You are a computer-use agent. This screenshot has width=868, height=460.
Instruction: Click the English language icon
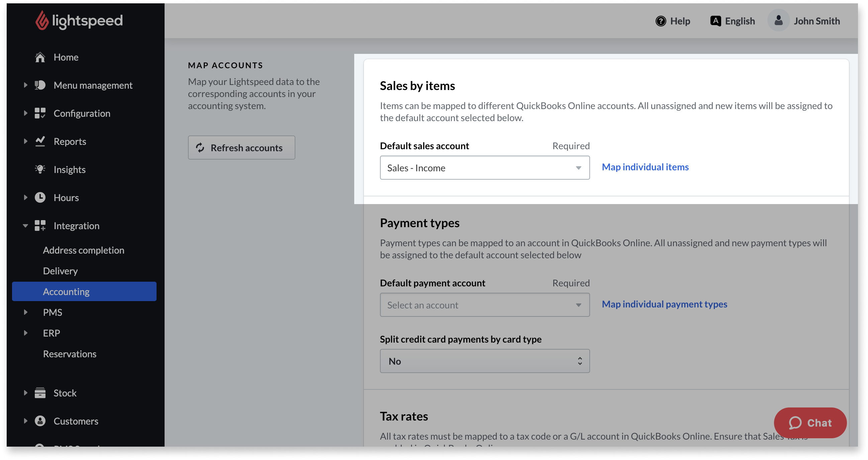[715, 21]
